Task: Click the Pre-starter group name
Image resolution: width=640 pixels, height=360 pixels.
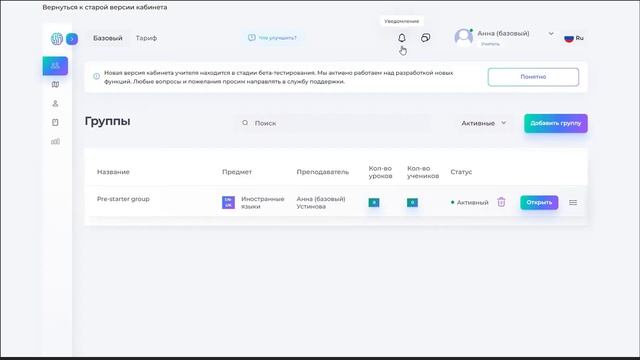Action: 123,199
